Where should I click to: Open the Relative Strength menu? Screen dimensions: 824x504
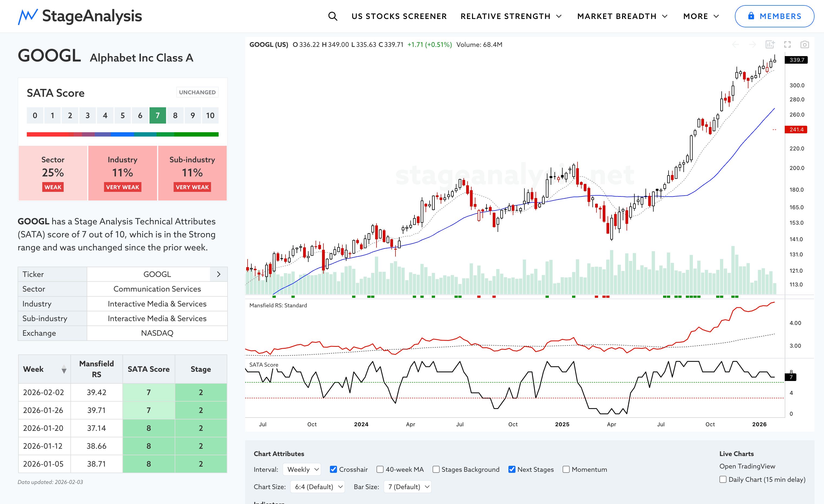tap(511, 16)
